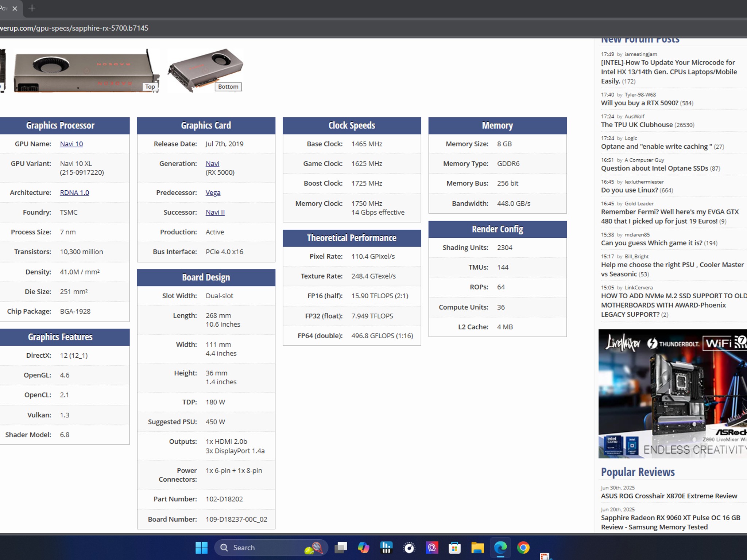The height and width of the screenshot is (560, 747).
Task: Open Sapphire Radeon RX 9060 XT Pulse review
Action: 670,522
